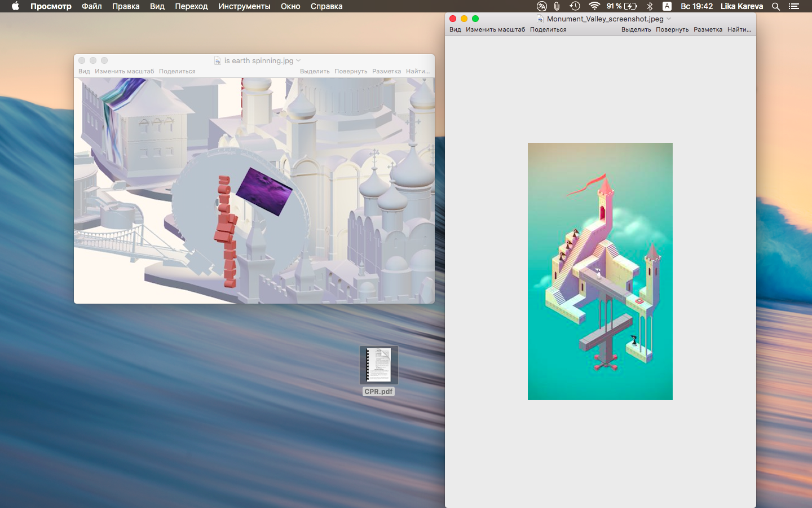Click Выделить in Monument Valley window
The width and height of the screenshot is (812, 508).
[636, 29]
